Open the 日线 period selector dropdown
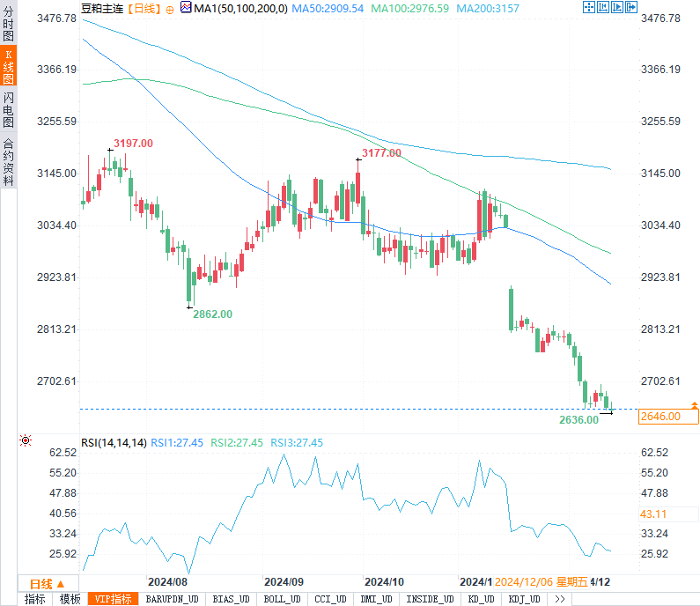 [48, 584]
